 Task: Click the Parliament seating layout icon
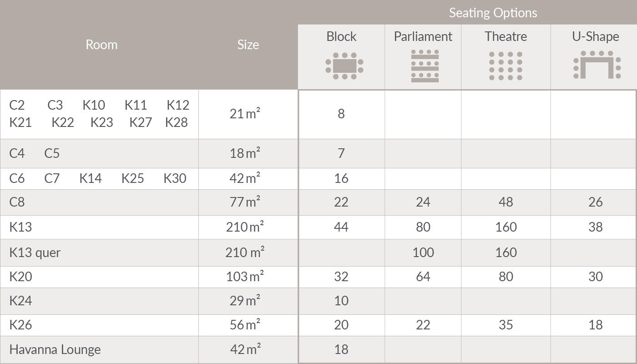[425, 66]
